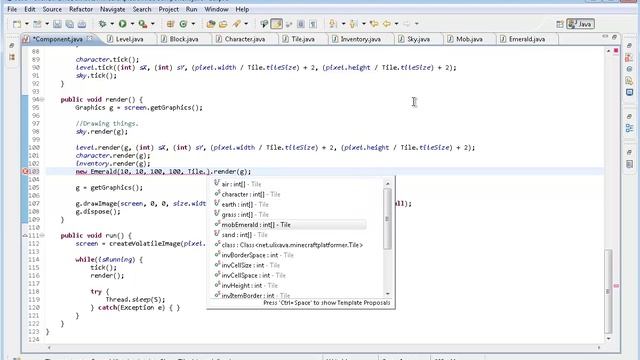640x360 pixels.
Task: Collapse the render() method fold
Action: (42, 100)
